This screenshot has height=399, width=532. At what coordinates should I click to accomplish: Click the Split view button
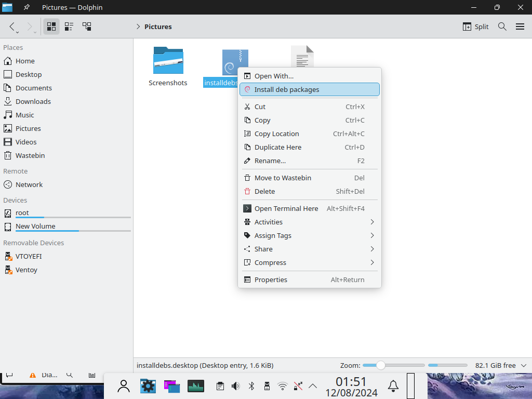(x=475, y=26)
